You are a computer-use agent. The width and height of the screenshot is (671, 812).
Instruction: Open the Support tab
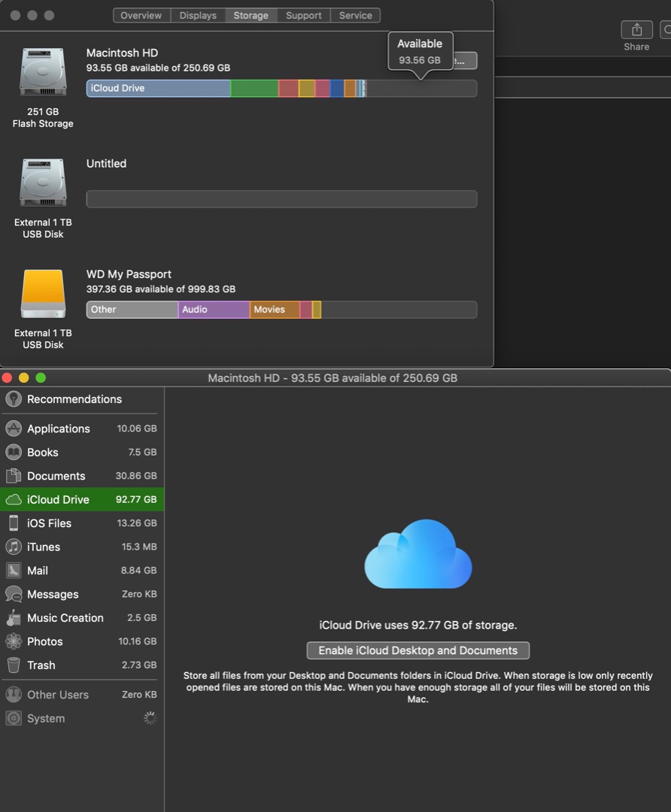click(x=304, y=16)
